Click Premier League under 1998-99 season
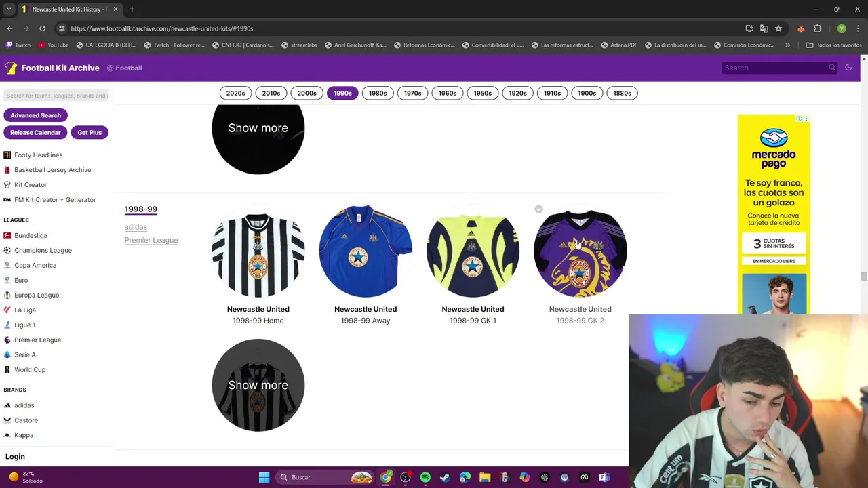 pyautogui.click(x=151, y=240)
